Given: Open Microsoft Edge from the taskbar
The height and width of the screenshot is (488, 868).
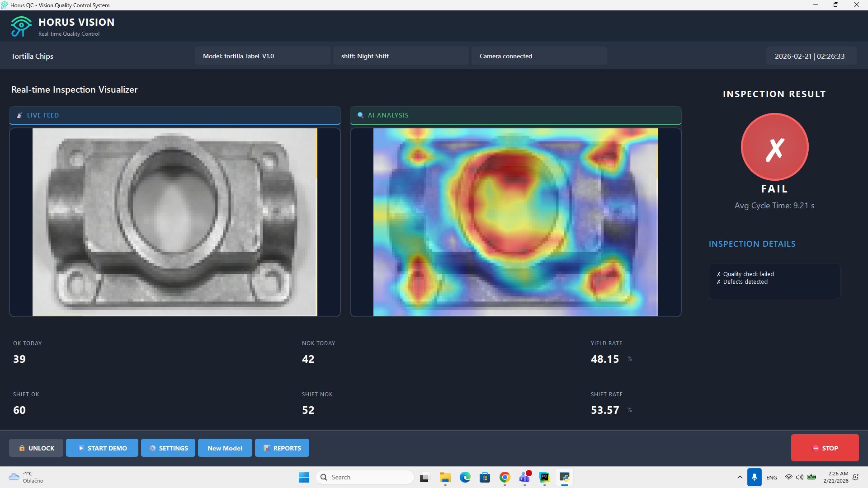Looking at the screenshot, I should pos(465,477).
